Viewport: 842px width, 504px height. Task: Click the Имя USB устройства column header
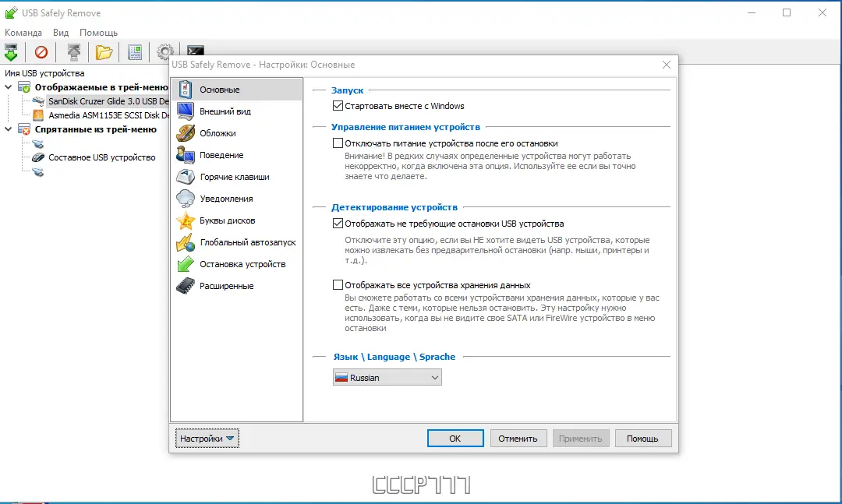(44, 73)
